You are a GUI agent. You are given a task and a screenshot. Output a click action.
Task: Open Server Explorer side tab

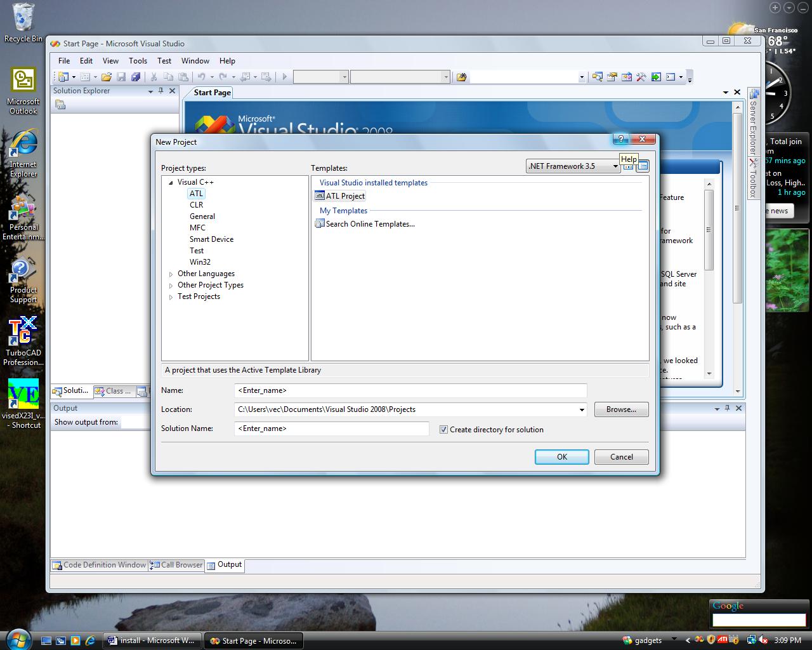click(753, 122)
